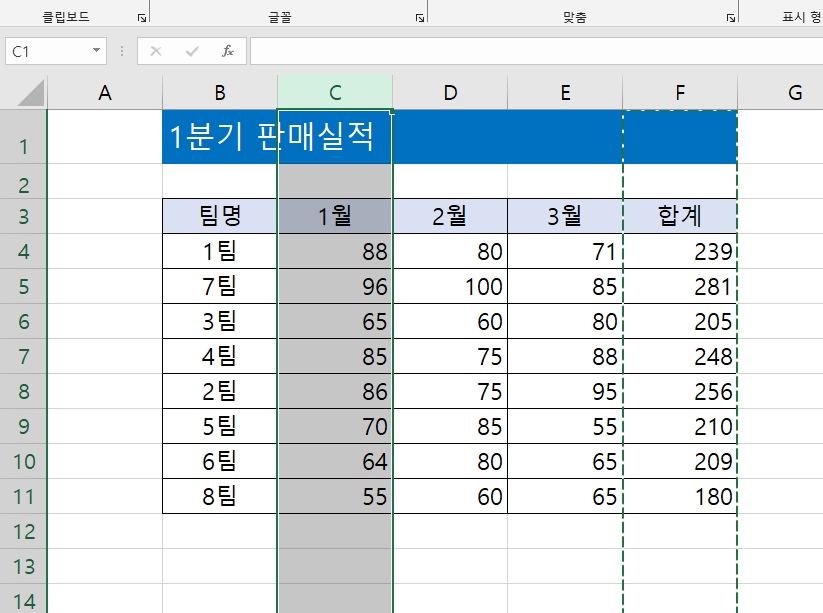Click the '7팀' cell
This screenshot has width=823, height=613.
click(220, 287)
